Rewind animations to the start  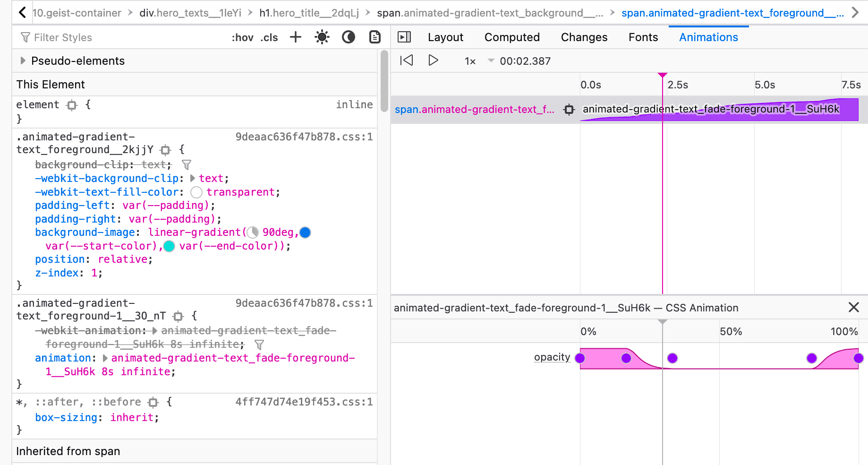(x=407, y=60)
